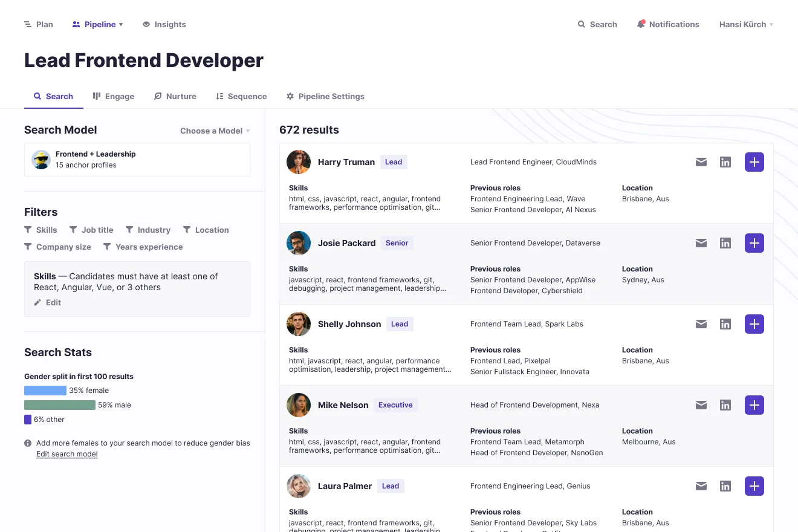Open Shelly Johnson's profile photo
Viewport: 798px width, 532px height.
(x=299, y=324)
